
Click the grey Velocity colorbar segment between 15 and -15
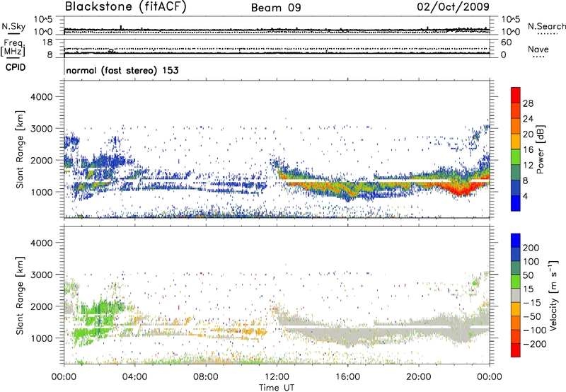tap(516, 295)
